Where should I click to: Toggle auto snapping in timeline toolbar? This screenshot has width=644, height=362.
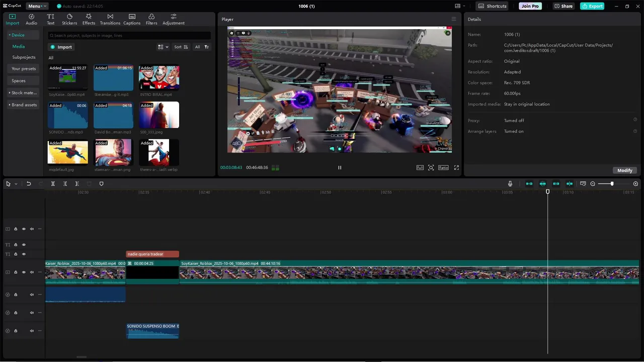[542, 184]
